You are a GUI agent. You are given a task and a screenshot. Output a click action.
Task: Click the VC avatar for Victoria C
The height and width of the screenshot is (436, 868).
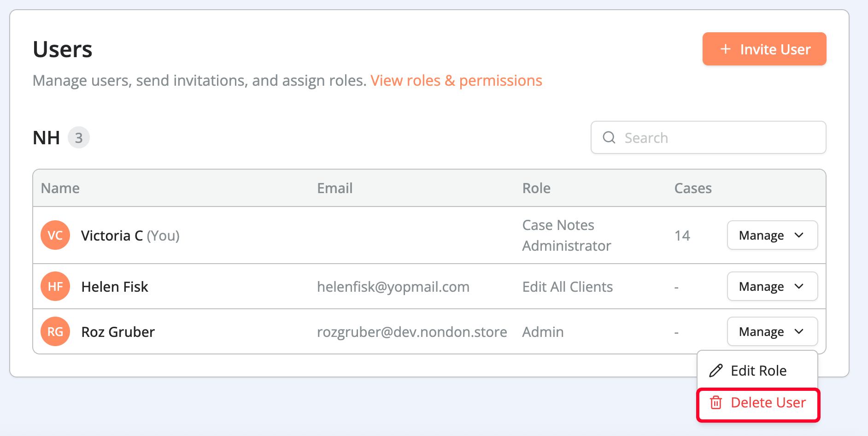pos(55,235)
